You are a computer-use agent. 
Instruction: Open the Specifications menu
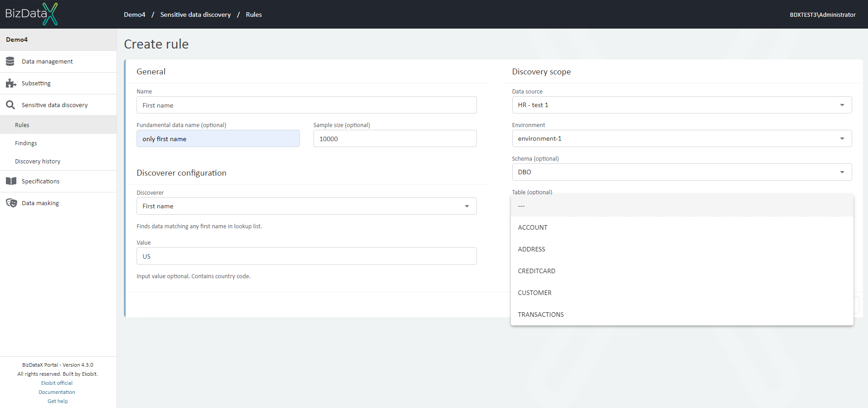click(x=58, y=181)
